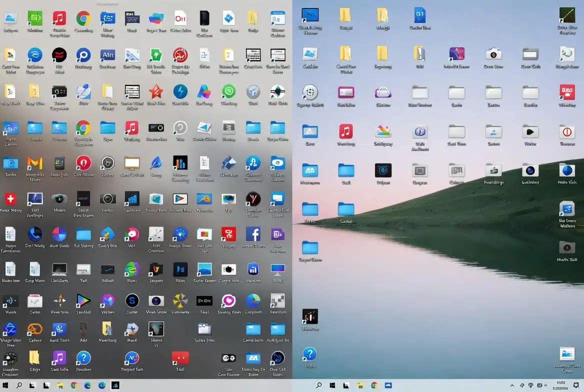Open the black circle with red symbol
Screen dimensions: 584x392
coord(59,55)
